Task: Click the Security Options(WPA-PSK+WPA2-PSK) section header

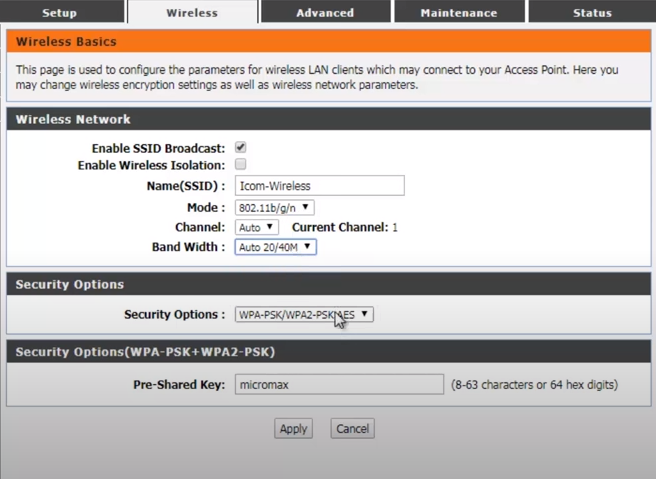Action: pyautogui.click(x=145, y=352)
